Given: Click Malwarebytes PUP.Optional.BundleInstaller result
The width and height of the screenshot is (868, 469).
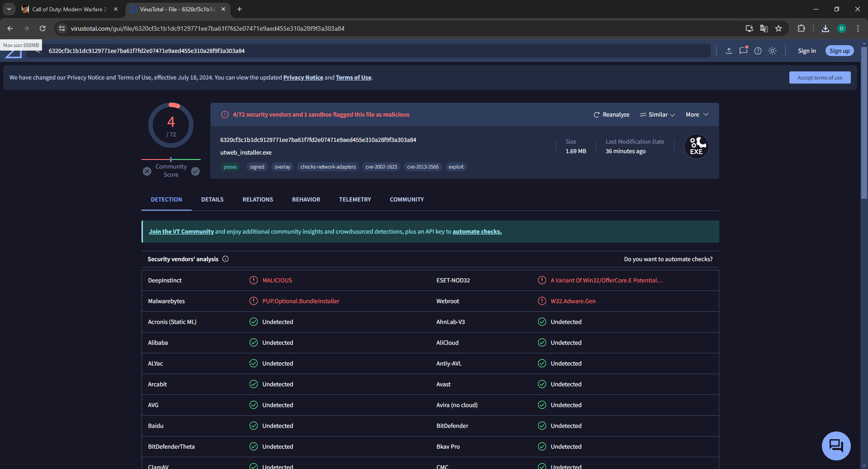Looking at the screenshot, I should pos(301,301).
